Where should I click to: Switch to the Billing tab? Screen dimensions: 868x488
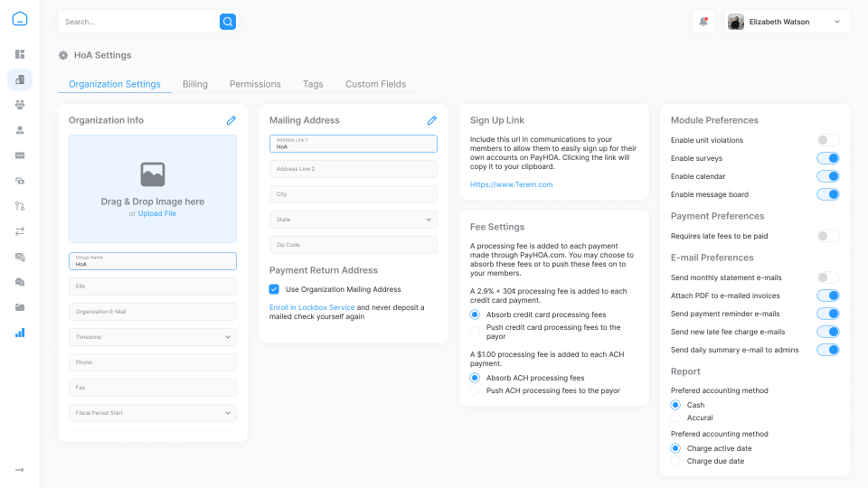[x=194, y=84]
